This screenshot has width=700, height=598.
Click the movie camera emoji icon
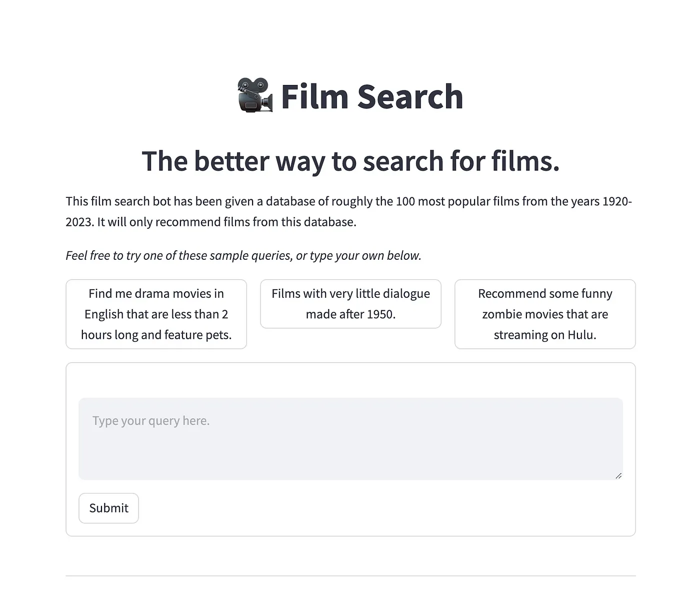(x=255, y=95)
